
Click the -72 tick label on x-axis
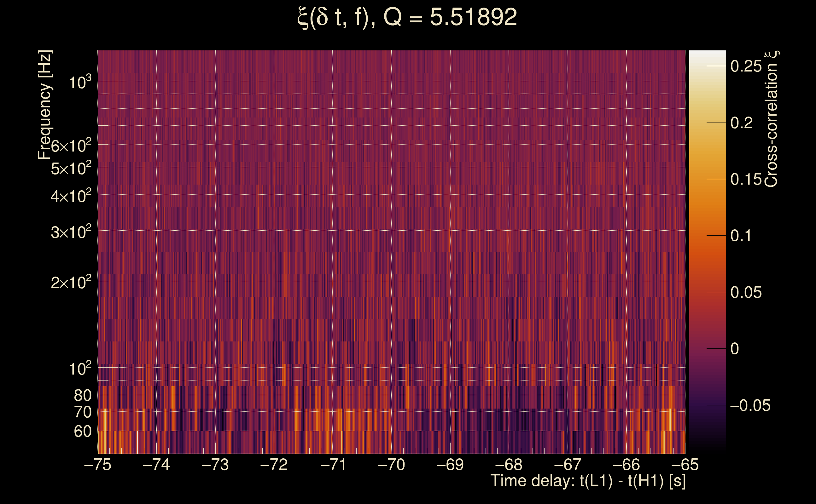click(x=274, y=465)
